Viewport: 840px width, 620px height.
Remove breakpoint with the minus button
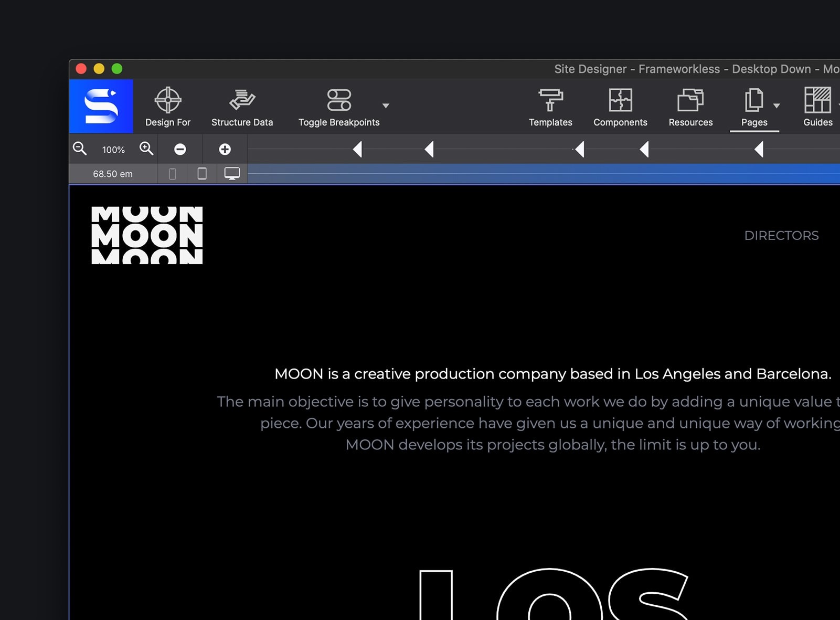tap(180, 150)
